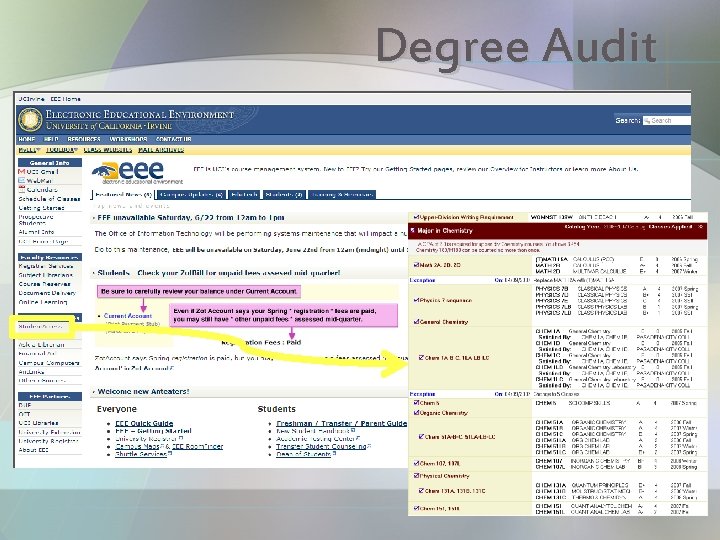Screen dimensions: 720x540
Task: Open UCI Gmail via its M icon
Action: (21, 172)
